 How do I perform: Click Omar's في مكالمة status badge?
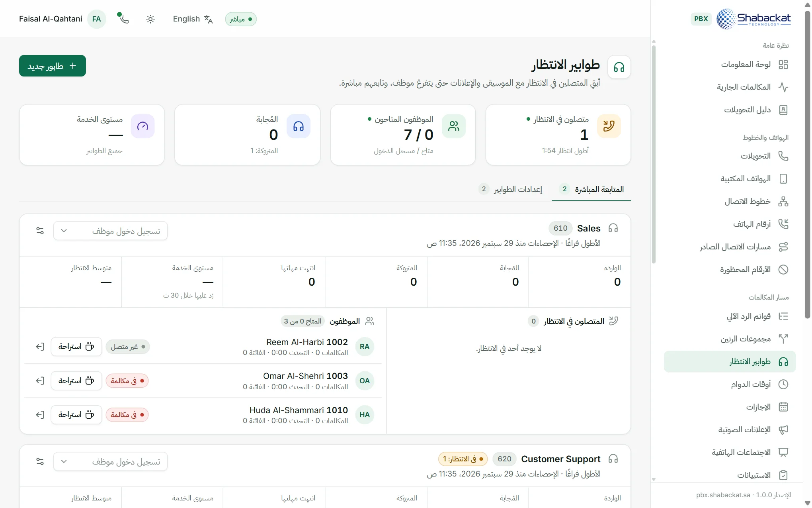pyautogui.click(x=127, y=381)
